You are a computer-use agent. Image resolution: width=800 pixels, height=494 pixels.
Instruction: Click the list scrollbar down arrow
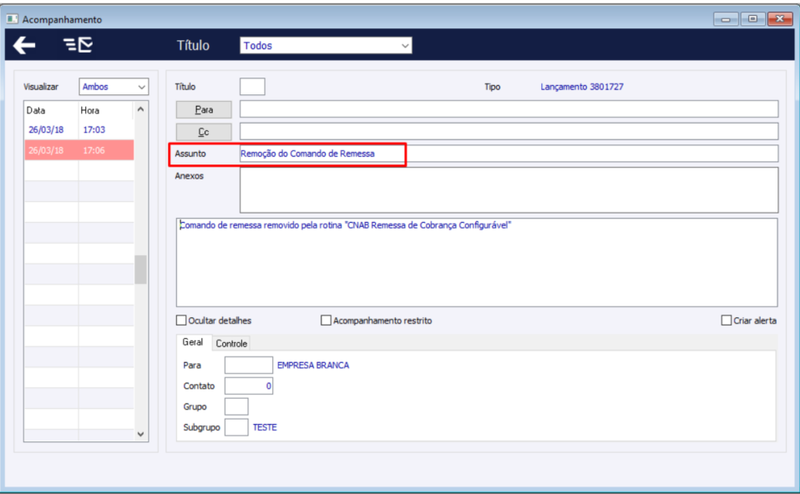[x=141, y=434]
